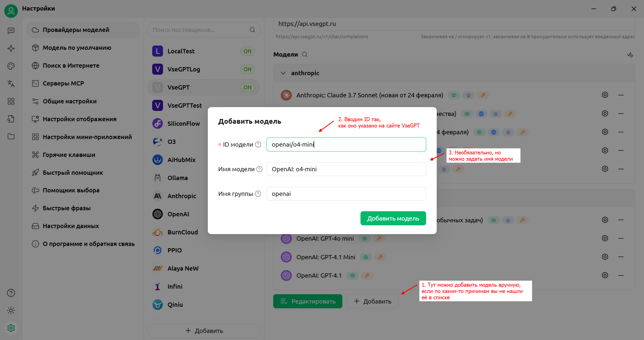Viewport: 644px width, 340px height.
Task: Select the Qiniu provider
Action: click(203, 305)
